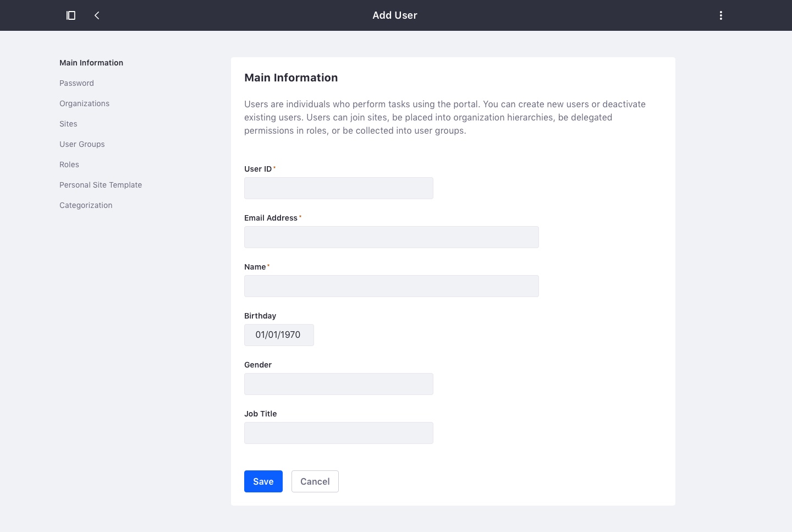This screenshot has width=792, height=532.
Task: Go to the Categorization section
Action: 86,205
